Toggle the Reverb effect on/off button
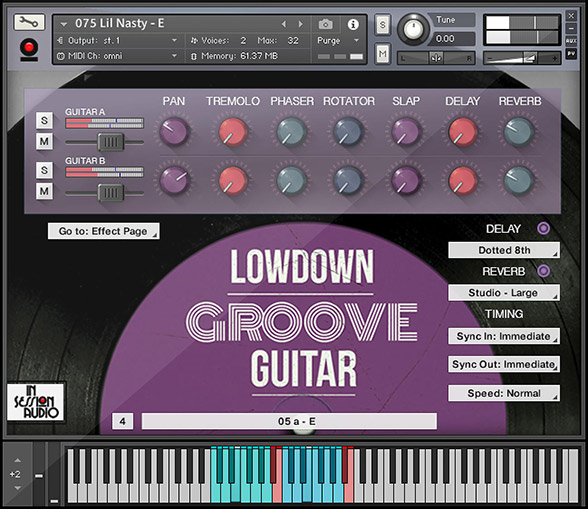The height and width of the screenshot is (509, 588). [544, 271]
